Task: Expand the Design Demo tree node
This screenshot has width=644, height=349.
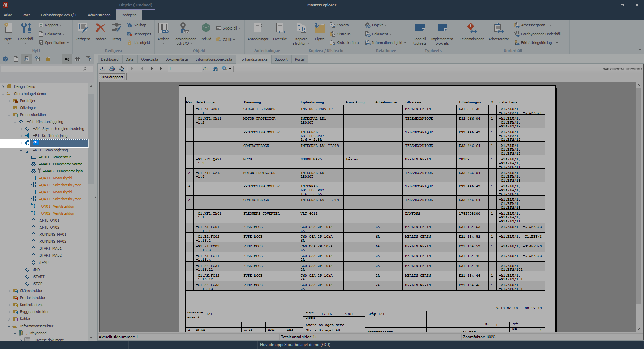Action: pyautogui.click(x=3, y=86)
